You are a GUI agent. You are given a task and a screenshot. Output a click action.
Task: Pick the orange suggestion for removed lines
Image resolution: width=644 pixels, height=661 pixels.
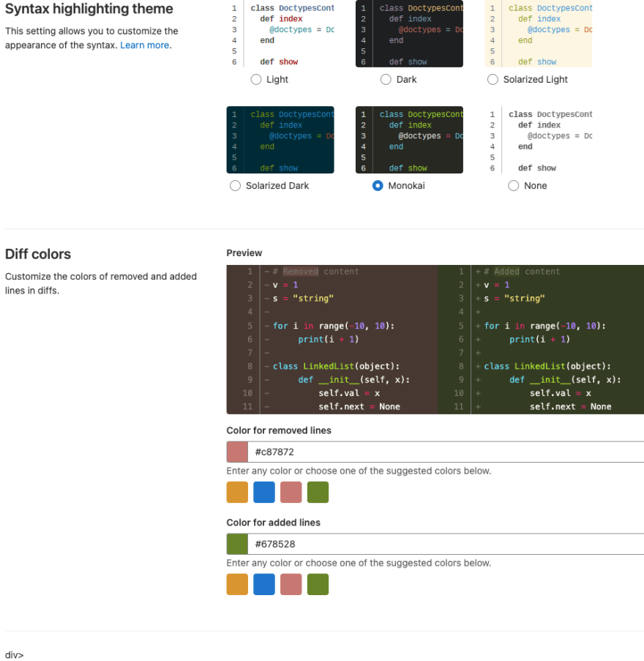237,492
